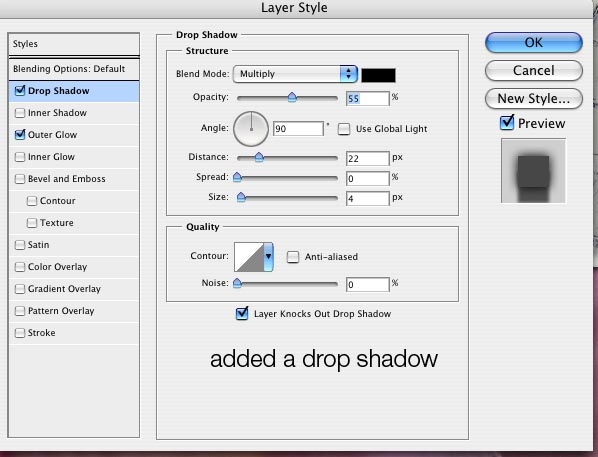Check Use Global Light
This screenshot has width=598, height=457.
click(344, 129)
